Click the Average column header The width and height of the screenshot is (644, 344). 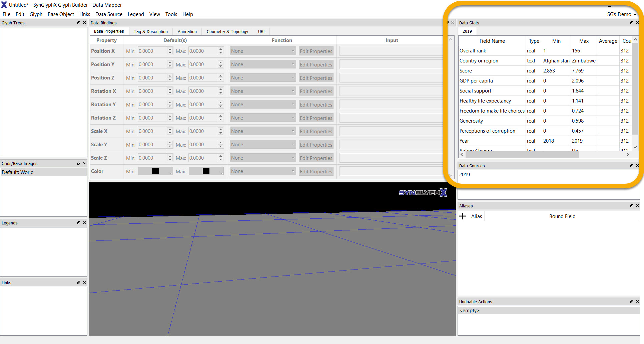(608, 41)
